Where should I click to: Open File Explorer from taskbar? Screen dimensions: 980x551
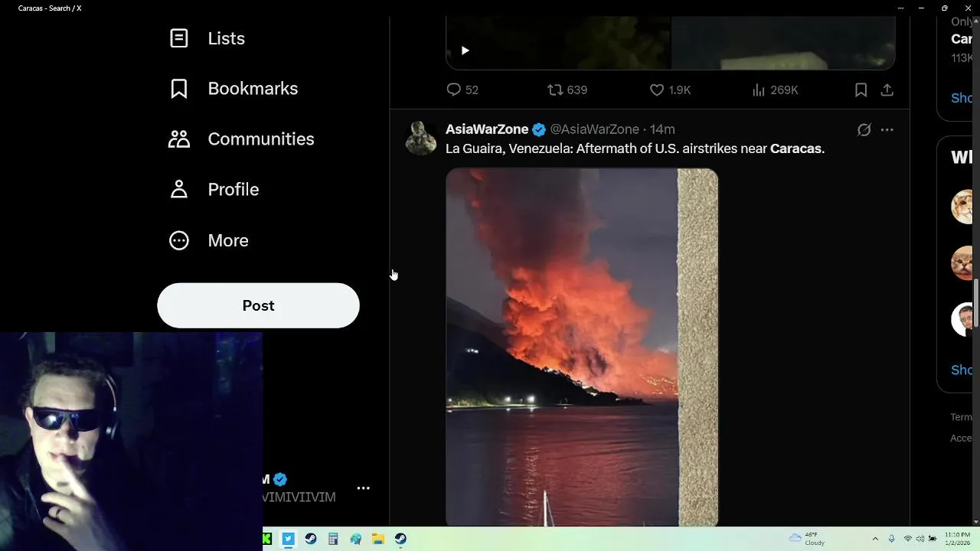pyautogui.click(x=377, y=539)
